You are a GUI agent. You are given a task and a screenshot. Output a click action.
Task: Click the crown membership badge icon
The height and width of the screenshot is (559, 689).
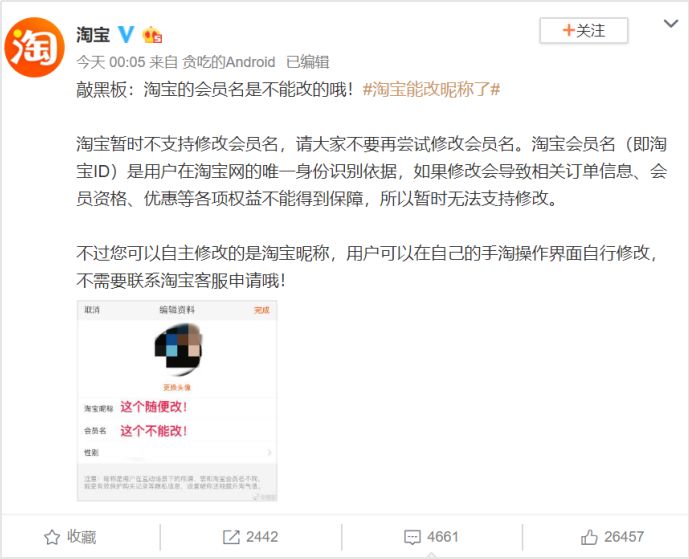click(152, 35)
